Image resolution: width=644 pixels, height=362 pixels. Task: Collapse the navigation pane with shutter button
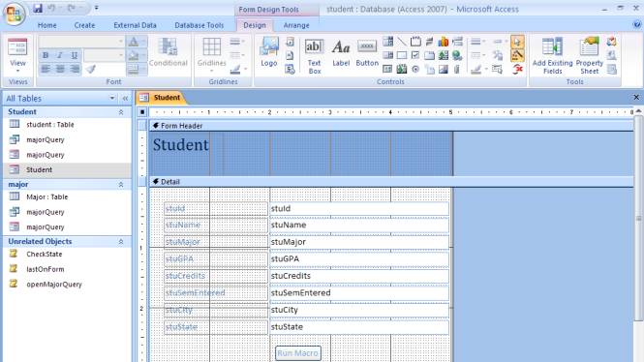(125, 98)
